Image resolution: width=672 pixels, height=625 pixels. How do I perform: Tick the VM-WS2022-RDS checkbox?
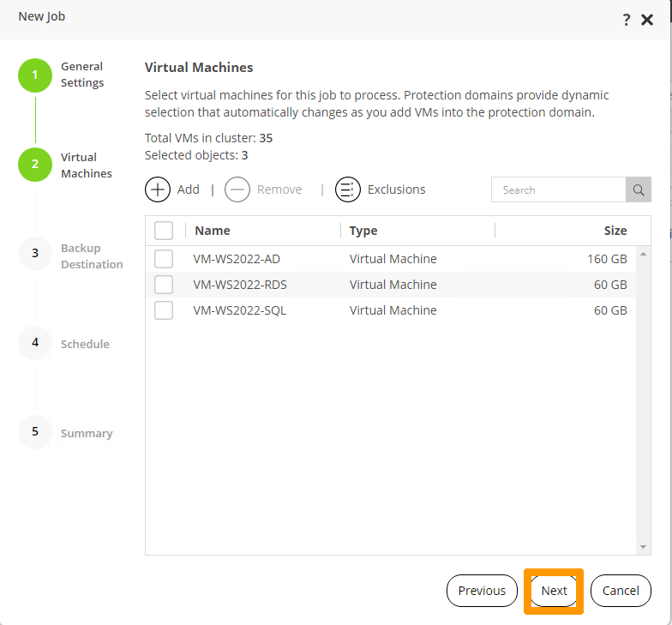(164, 285)
